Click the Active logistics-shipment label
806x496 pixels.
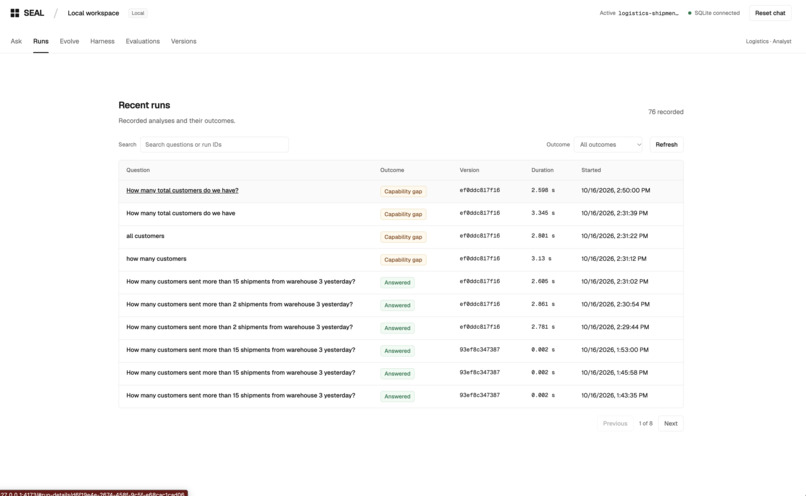coord(639,13)
